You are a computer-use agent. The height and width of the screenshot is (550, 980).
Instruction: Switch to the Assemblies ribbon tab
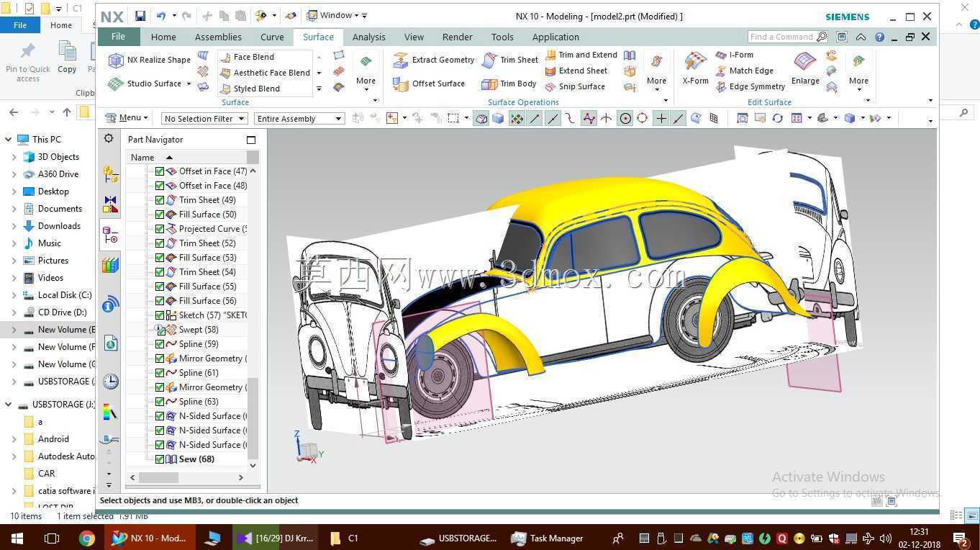pyautogui.click(x=218, y=37)
